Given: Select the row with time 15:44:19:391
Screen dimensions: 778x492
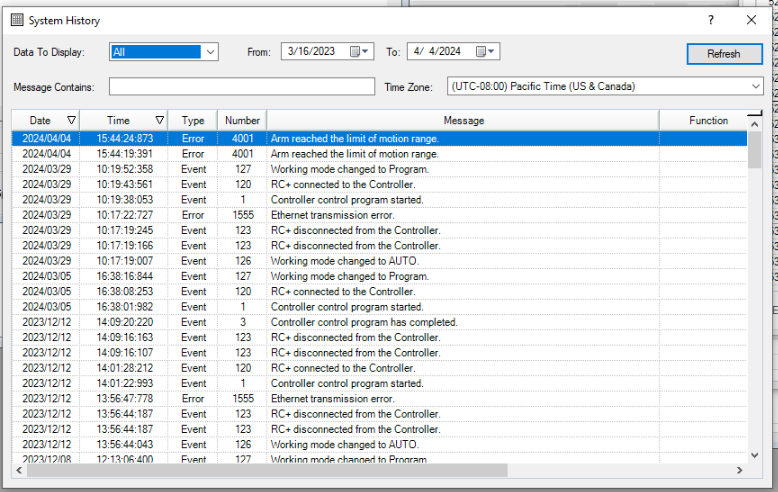Looking at the screenshot, I should (380, 154).
